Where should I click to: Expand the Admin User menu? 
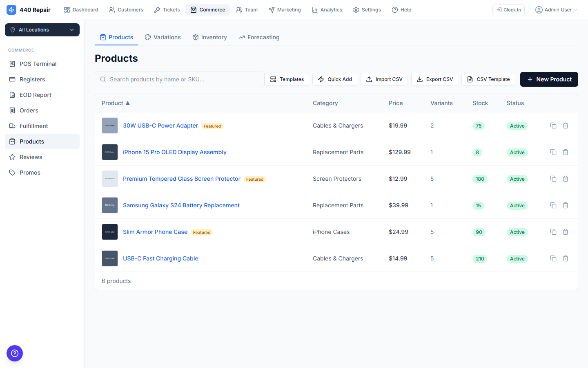[x=556, y=9]
